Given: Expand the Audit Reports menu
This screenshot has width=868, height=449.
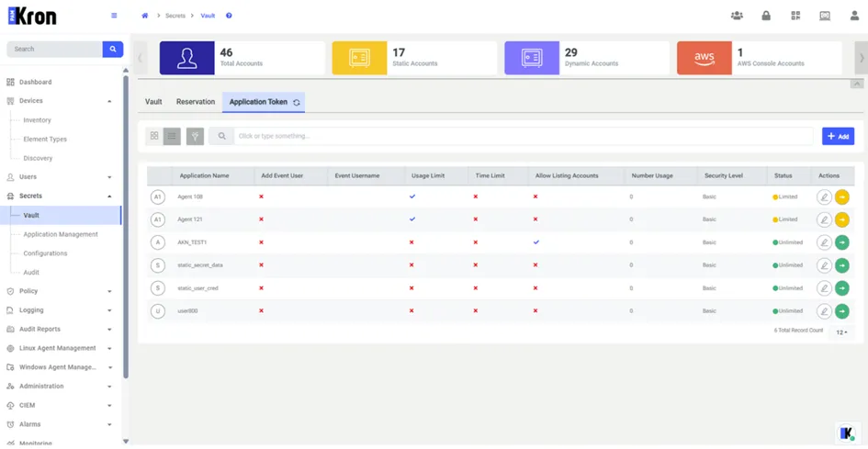Looking at the screenshot, I should pos(109,330).
